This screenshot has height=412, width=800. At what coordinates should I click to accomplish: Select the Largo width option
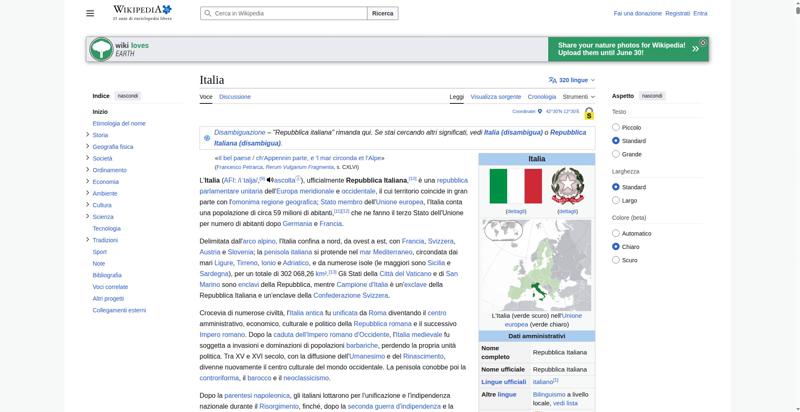click(616, 200)
